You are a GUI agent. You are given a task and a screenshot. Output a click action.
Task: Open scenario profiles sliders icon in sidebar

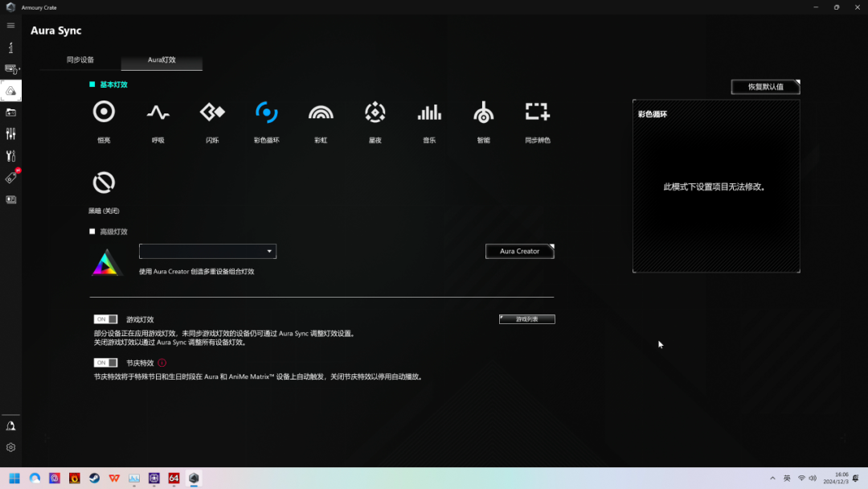(x=10, y=134)
